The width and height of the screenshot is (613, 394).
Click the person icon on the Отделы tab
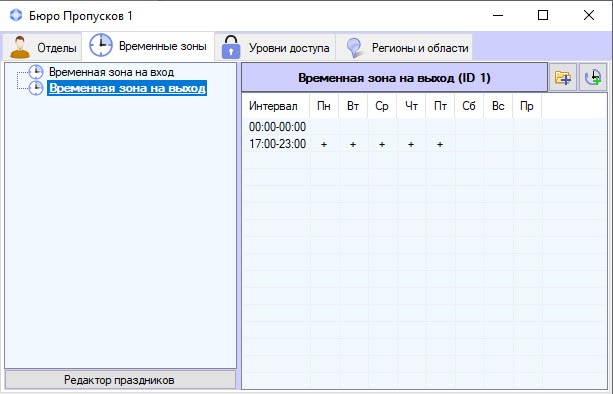[20, 47]
